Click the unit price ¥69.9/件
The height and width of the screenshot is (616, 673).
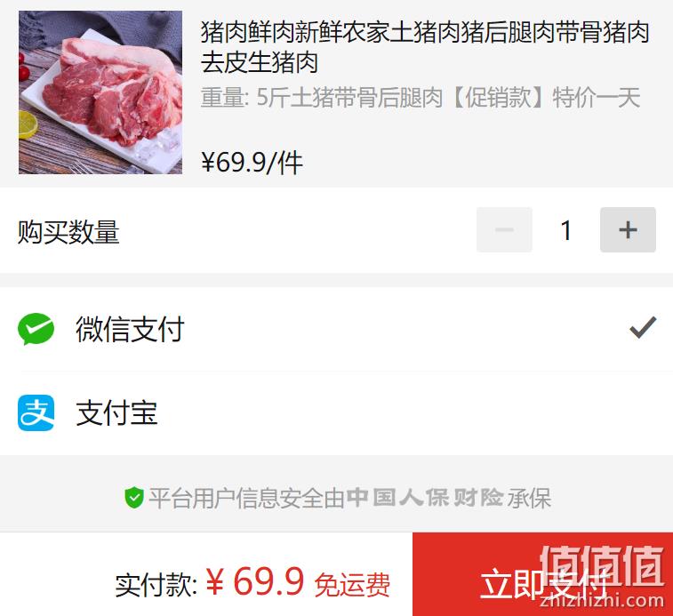[252, 164]
